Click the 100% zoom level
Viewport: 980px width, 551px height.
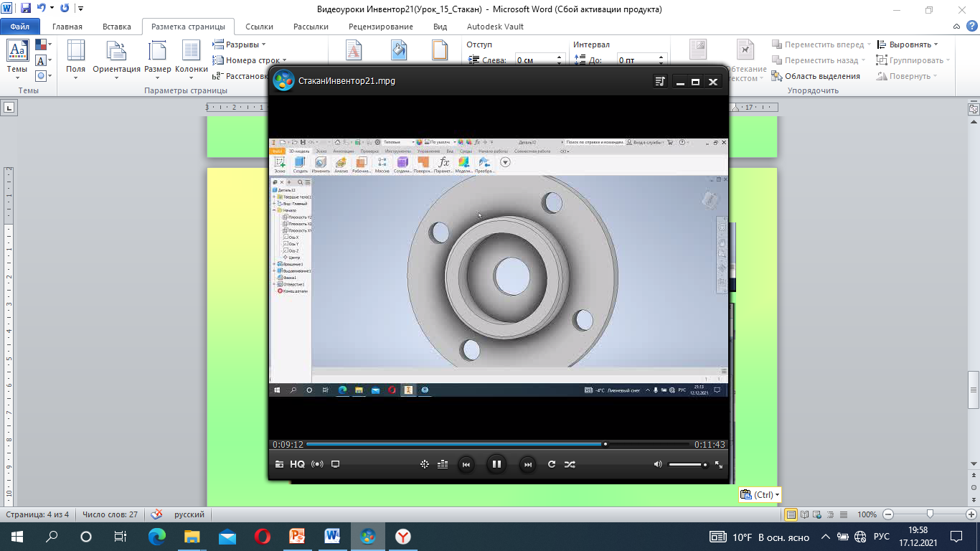point(867,514)
